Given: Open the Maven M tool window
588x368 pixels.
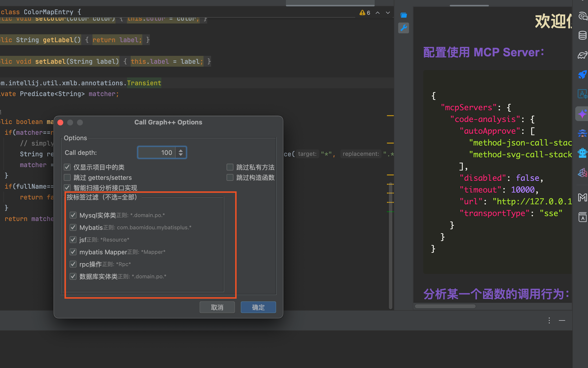Looking at the screenshot, I should tap(582, 197).
